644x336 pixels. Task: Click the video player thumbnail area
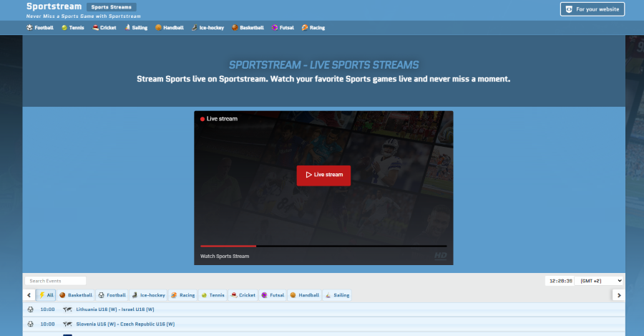pos(323,188)
